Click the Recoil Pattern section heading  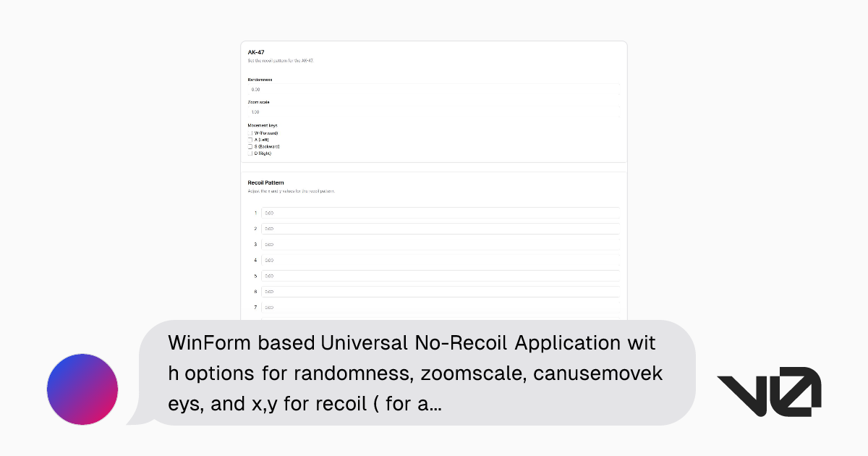(265, 182)
